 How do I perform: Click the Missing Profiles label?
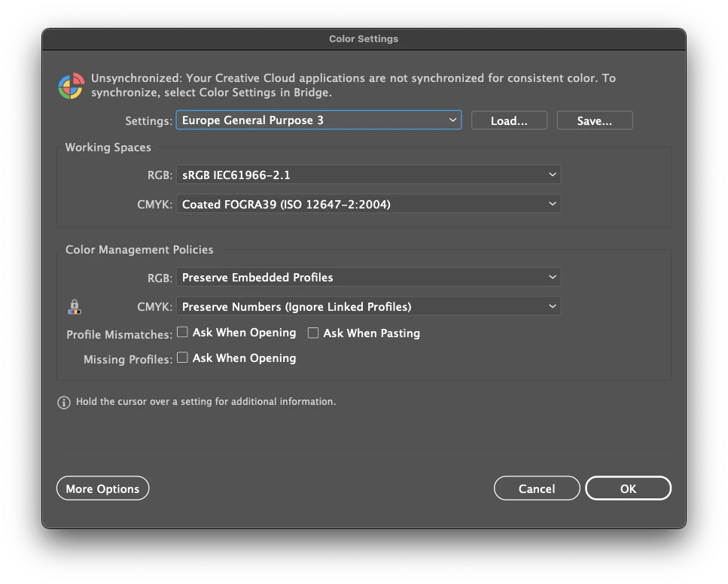click(x=128, y=360)
